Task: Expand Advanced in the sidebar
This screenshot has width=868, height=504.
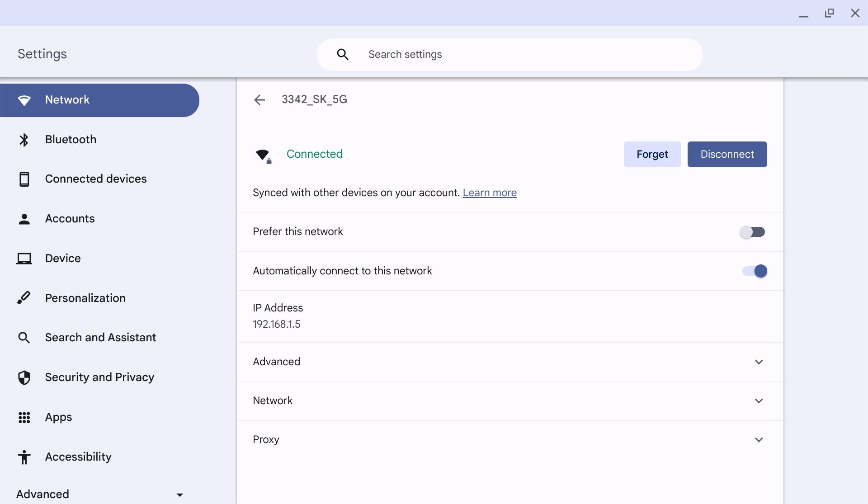Action: click(99, 494)
